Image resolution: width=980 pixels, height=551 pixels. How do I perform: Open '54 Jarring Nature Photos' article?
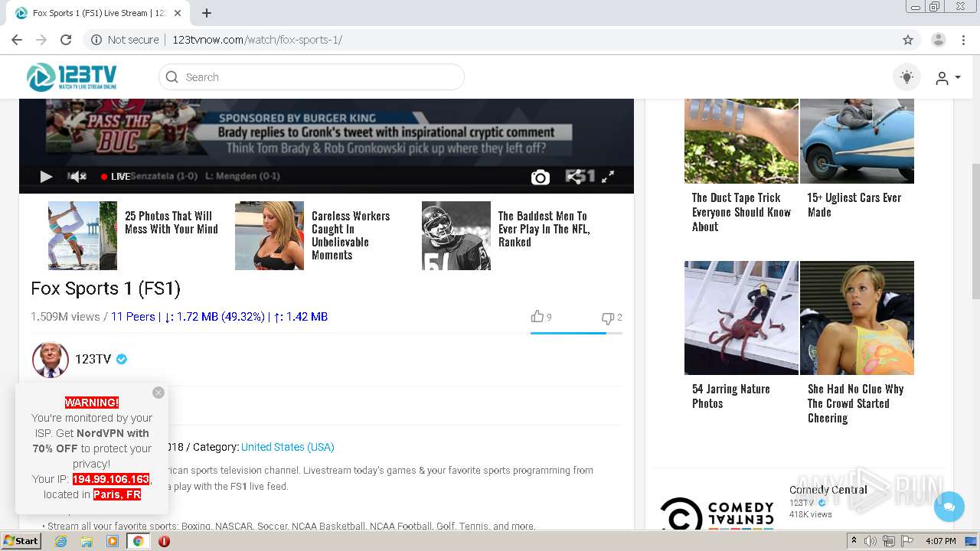(x=731, y=396)
